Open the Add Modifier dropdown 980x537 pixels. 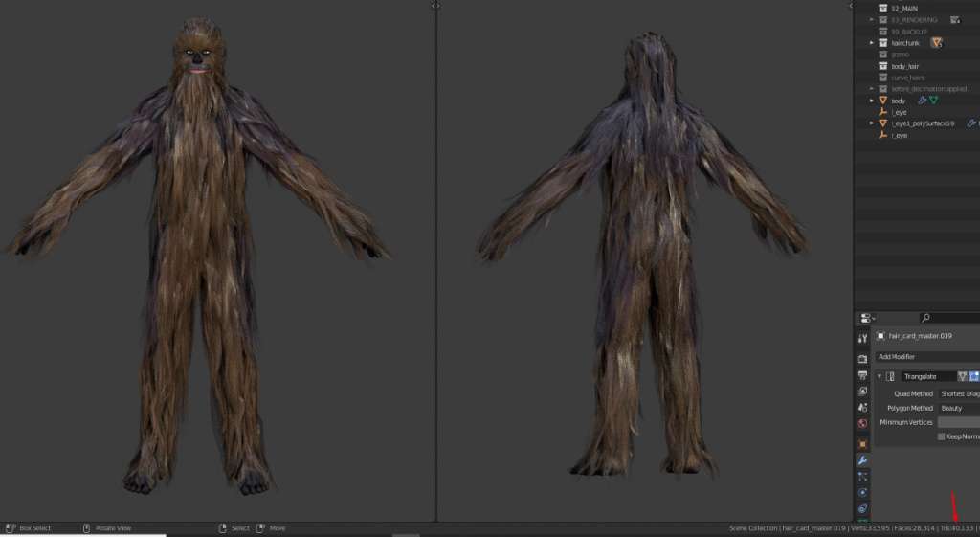pos(927,356)
